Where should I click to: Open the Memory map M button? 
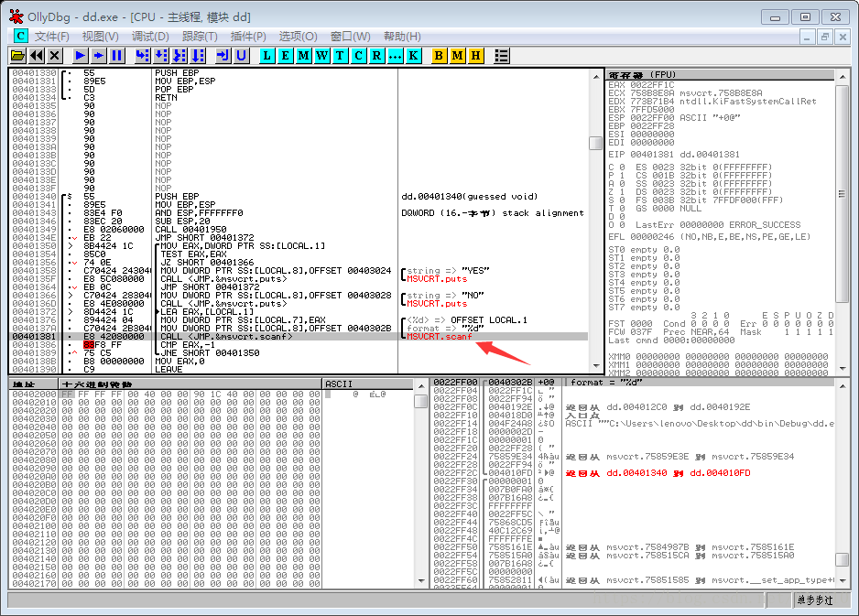(303, 55)
